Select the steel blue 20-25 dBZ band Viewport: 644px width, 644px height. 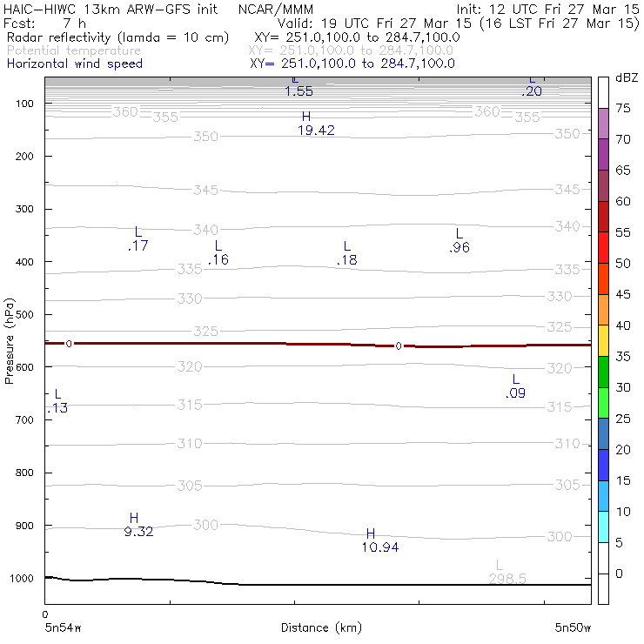click(x=603, y=433)
